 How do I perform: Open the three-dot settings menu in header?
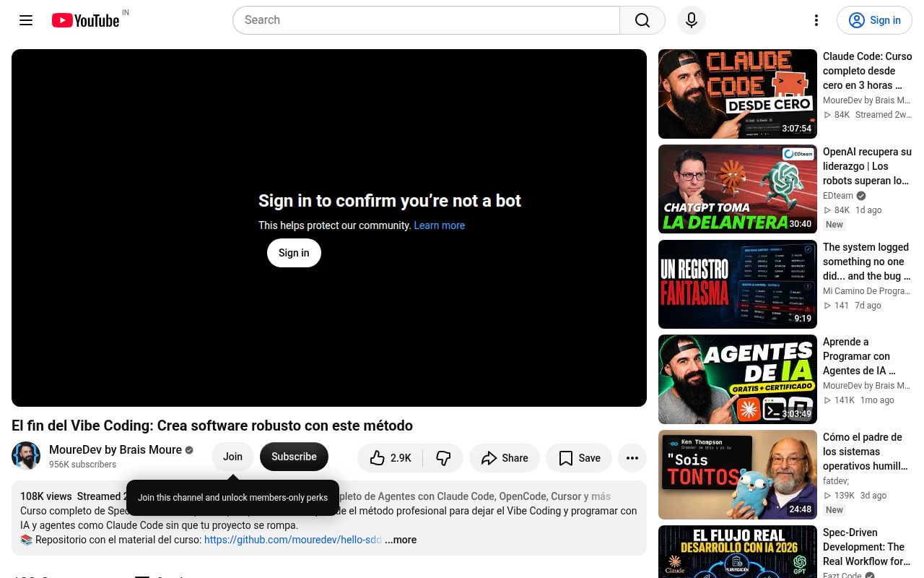pyautogui.click(x=816, y=20)
